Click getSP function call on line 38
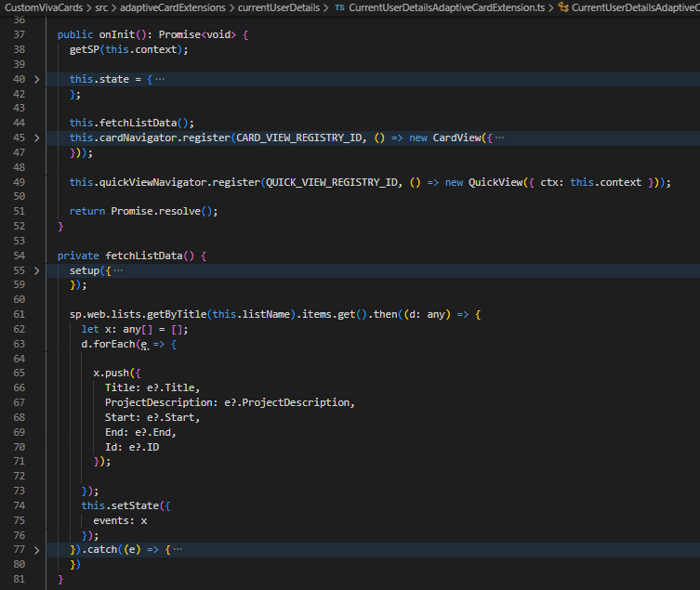This screenshot has height=590, width=700. click(x=85, y=49)
